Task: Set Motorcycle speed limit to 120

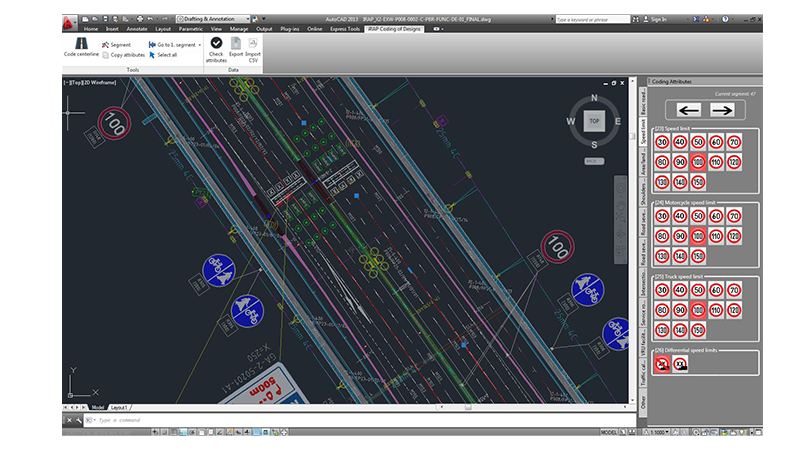Action: click(x=734, y=236)
